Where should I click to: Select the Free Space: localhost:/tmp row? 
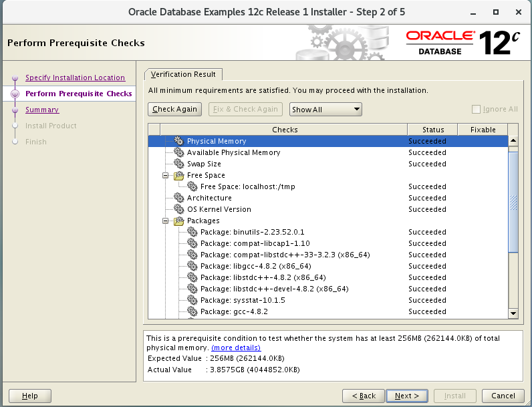pyautogui.click(x=328, y=186)
